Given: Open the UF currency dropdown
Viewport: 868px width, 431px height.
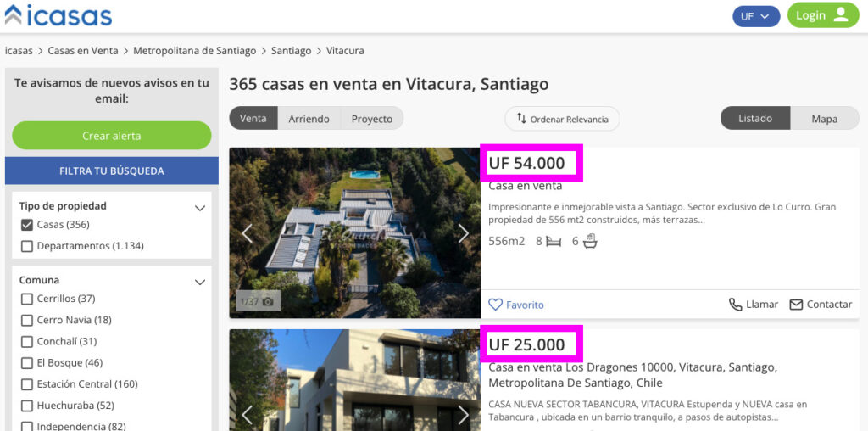Looking at the screenshot, I should (756, 16).
